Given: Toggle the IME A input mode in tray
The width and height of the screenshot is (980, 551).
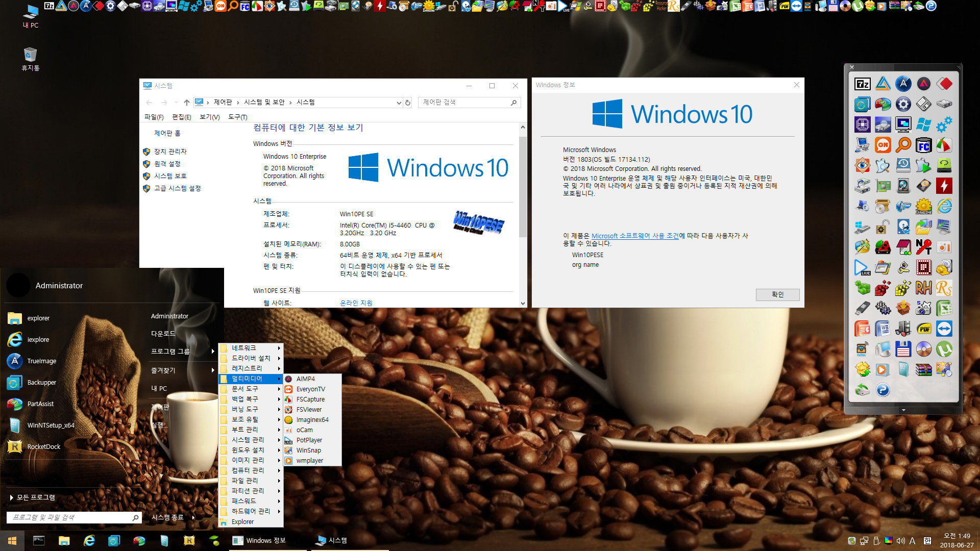Looking at the screenshot, I should click(x=912, y=541).
